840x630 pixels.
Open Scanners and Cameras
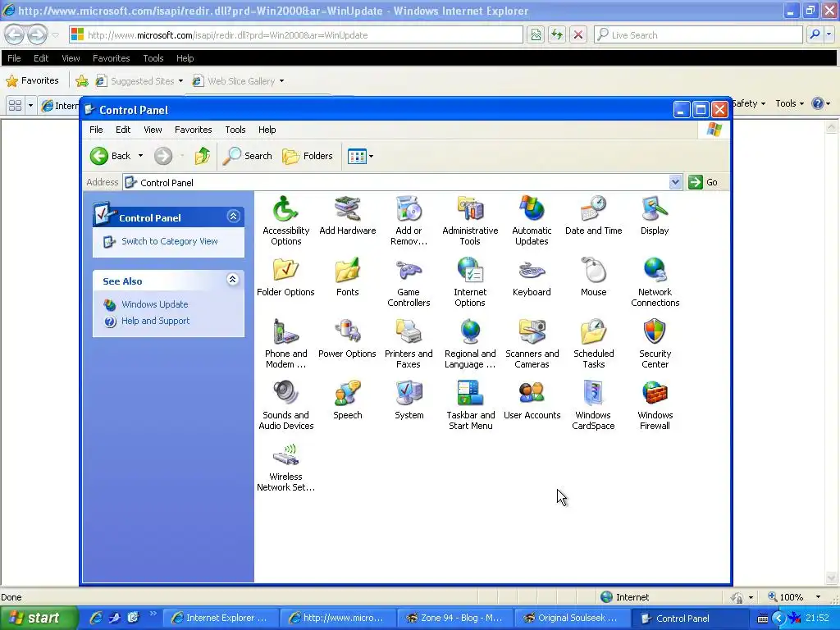[532, 344]
